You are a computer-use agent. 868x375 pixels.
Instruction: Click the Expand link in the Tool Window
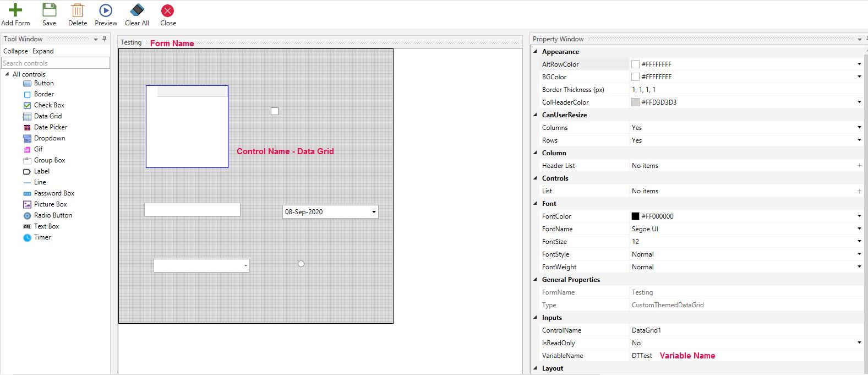point(43,51)
